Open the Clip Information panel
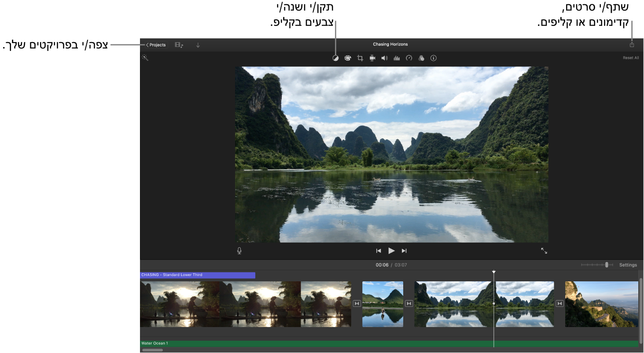Screen dimensions: 644x353 pyautogui.click(x=433, y=58)
